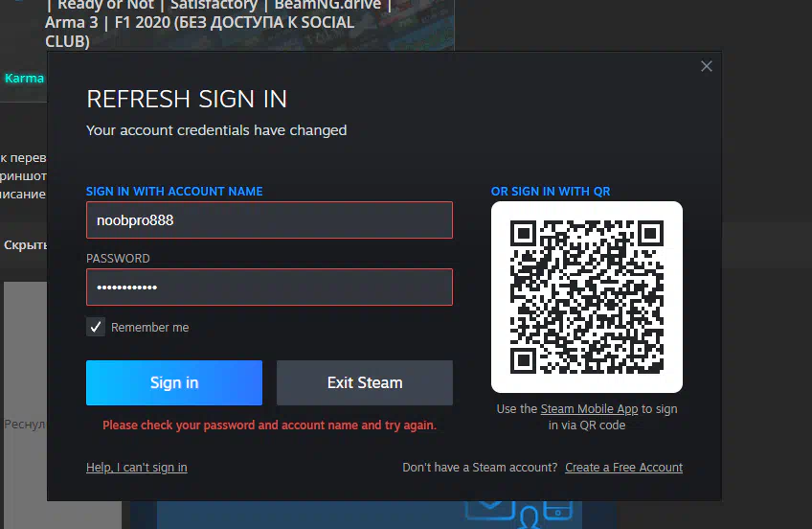The width and height of the screenshot is (812, 529).
Task: Click the OR SIGN IN WITH QR label
Action: point(551,191)
